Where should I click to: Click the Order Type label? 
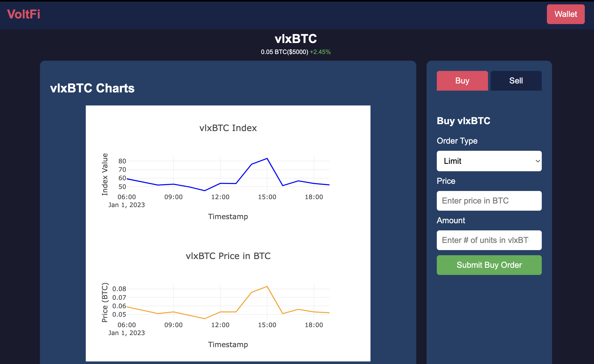pos(457,141)
